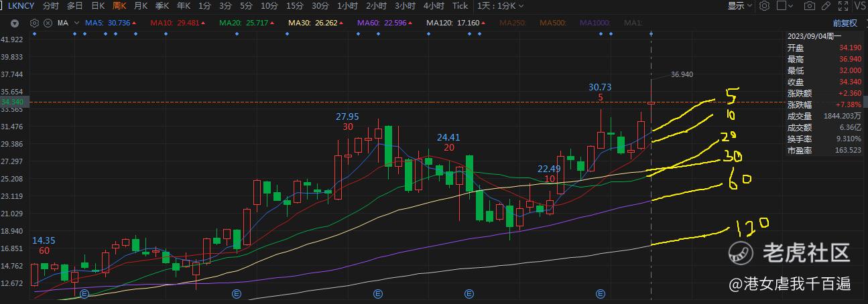Screen dimensions: 868x304
Task: Select the 涨跌幅 +7.38% row
Action: (825, 105)
